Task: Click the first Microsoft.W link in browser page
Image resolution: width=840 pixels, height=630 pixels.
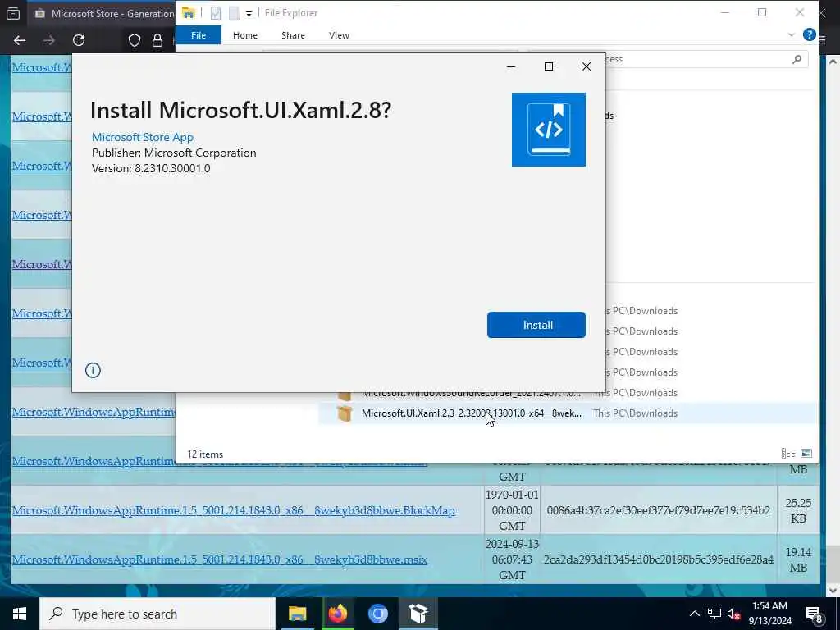Action: click(42, 67)
